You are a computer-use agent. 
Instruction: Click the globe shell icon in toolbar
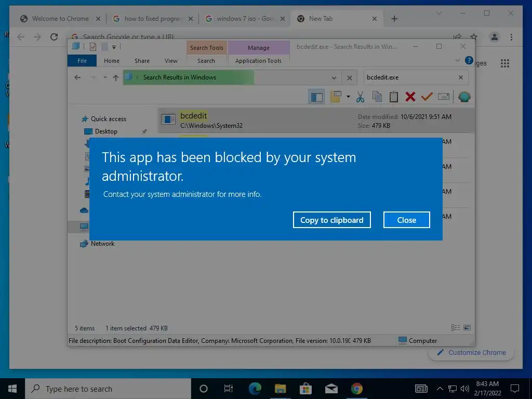coord(464,97)
